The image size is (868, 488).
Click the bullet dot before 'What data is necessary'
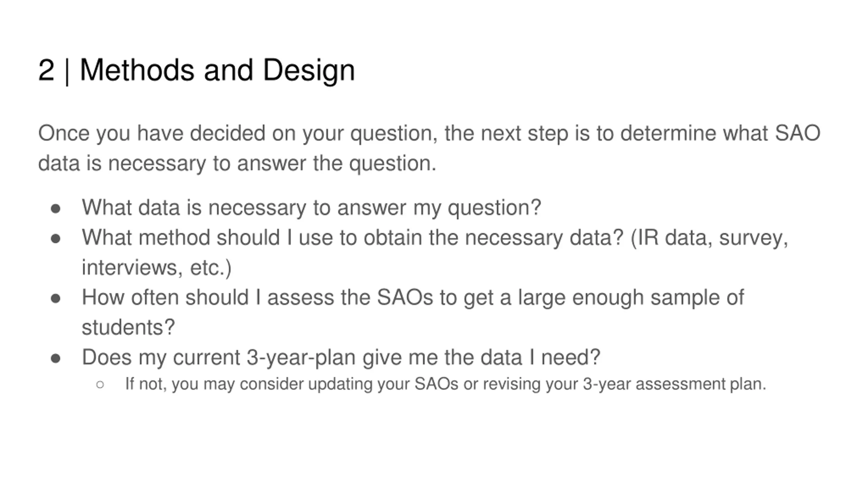pyautogui.click(x=56, y=209)
